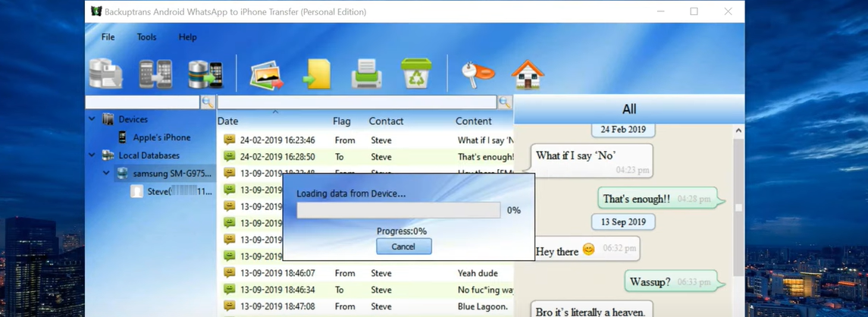The height and width of the screenshot is (317, 868).
Task: Click the loading progress bar
Action: pyautogui.click(x=399, y=211)
